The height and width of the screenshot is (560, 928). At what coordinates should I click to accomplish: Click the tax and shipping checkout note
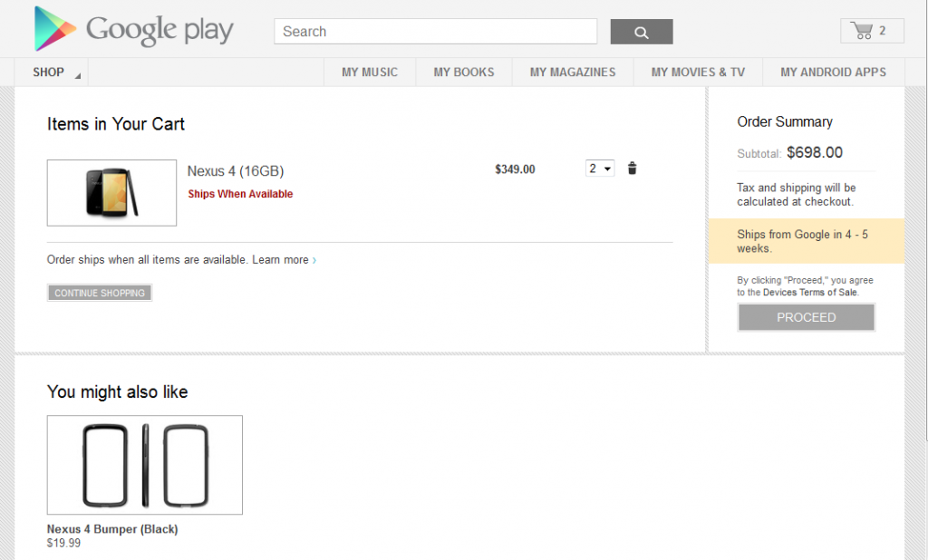(797, 195)
